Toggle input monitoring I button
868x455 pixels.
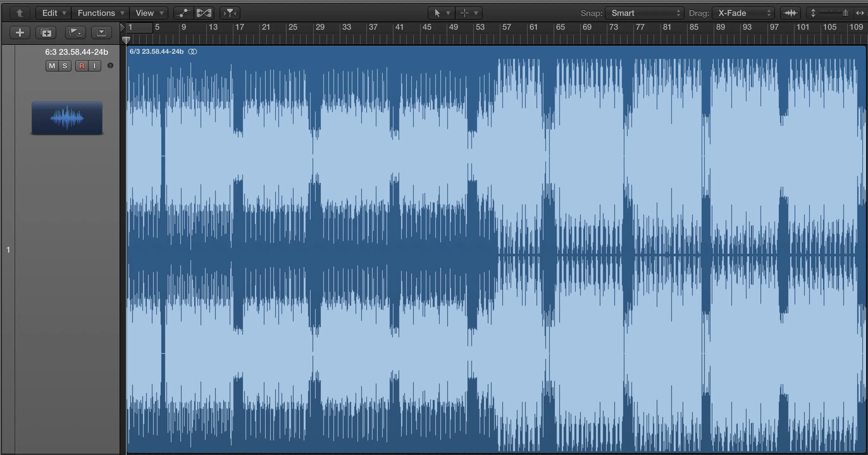point(95,66)
